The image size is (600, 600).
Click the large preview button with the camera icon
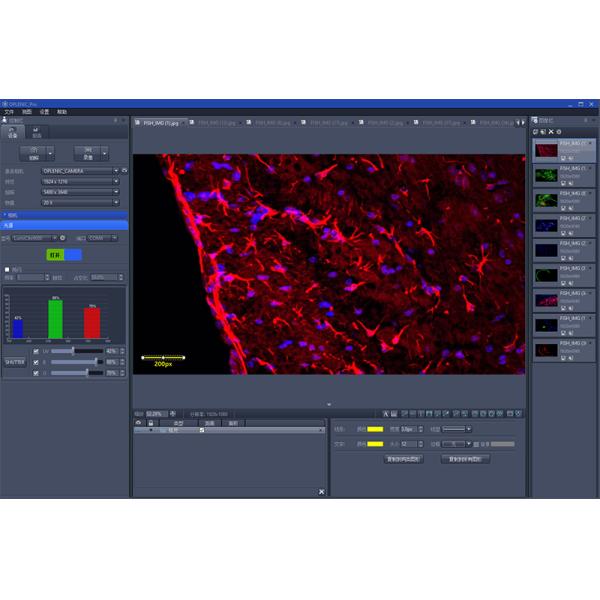pyautogui.click(x=33, y=153)
